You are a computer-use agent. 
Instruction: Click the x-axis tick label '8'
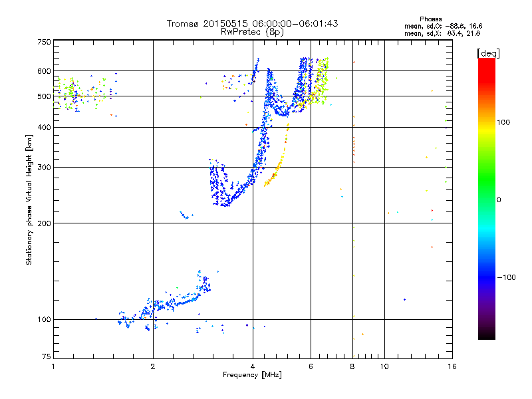click(x=352, y=366)
